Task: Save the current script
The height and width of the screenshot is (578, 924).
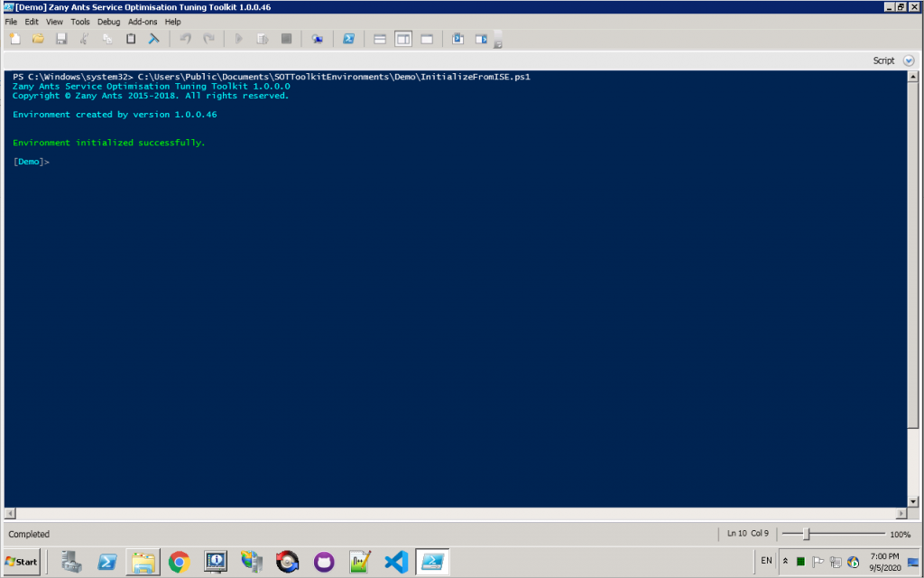Action: [x=61, y=39]
